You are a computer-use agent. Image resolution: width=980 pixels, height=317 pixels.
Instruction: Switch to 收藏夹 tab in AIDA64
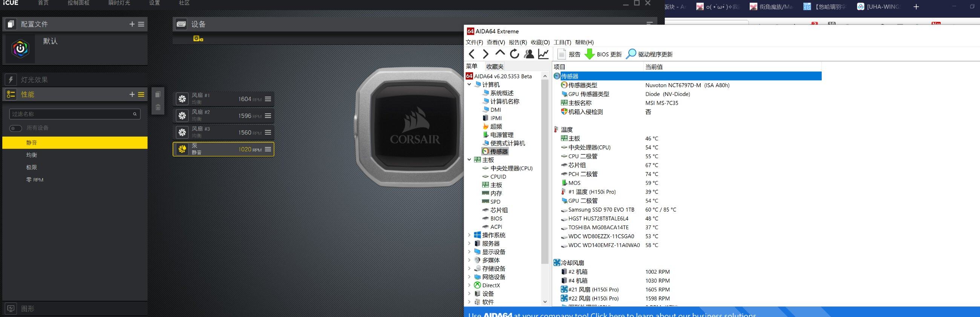coord(495,67)
